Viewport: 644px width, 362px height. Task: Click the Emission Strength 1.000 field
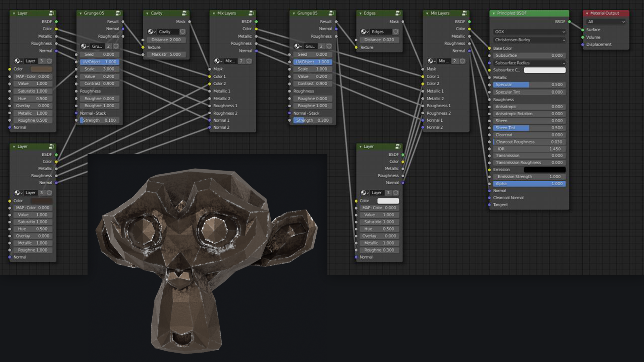coord(529,177)
